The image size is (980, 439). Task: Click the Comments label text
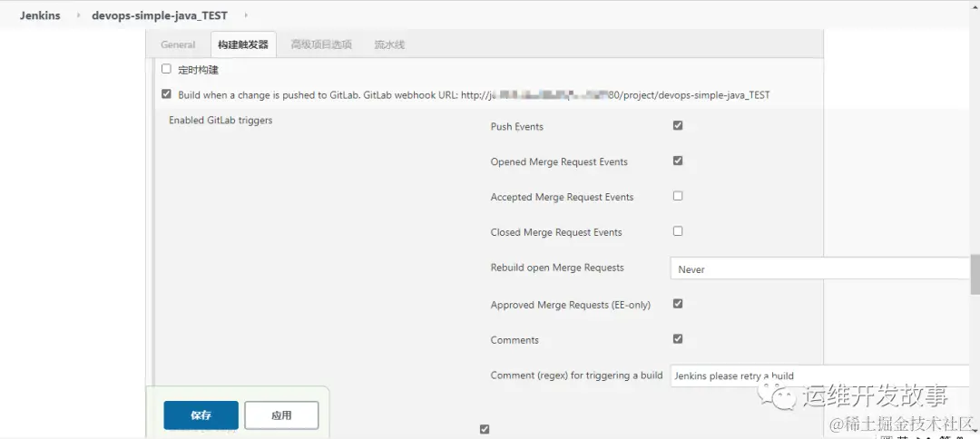coord(514,340)
